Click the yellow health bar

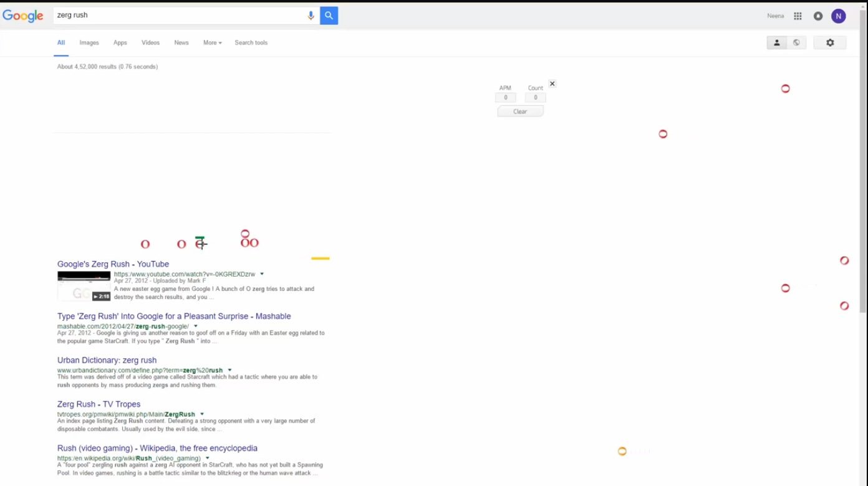click(x=320, y=258)
